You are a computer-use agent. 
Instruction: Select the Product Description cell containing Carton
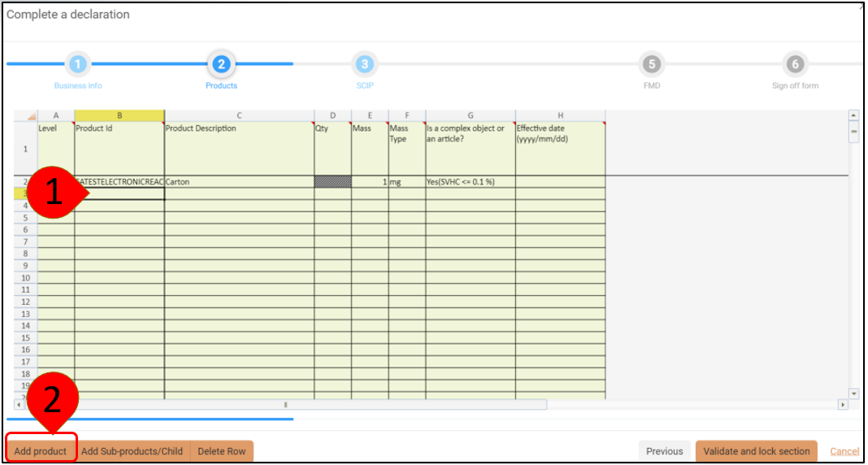[x=239, y=182]
